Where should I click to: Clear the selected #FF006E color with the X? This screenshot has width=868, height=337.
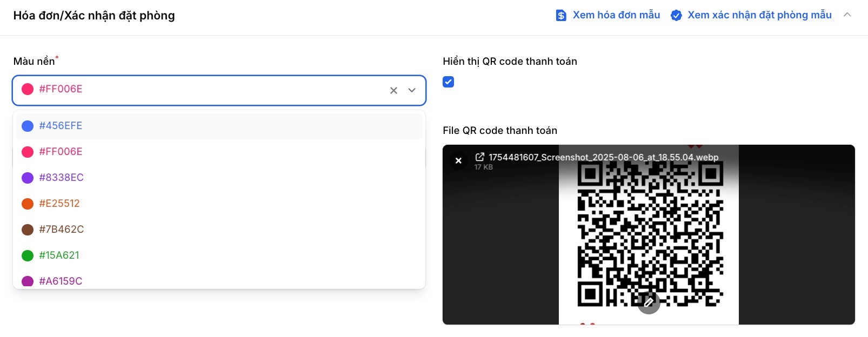[393, 90]
